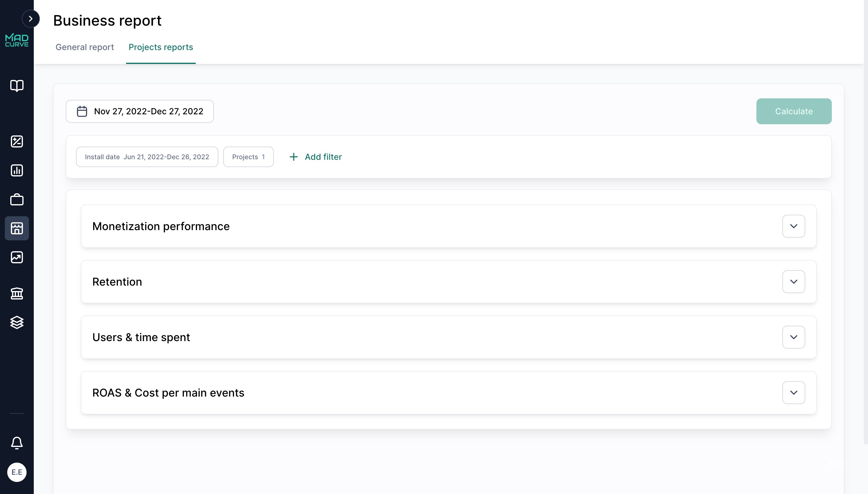Select the highlighted storefront icon in sidebar
868x494 pixels.
click(17, 228)
